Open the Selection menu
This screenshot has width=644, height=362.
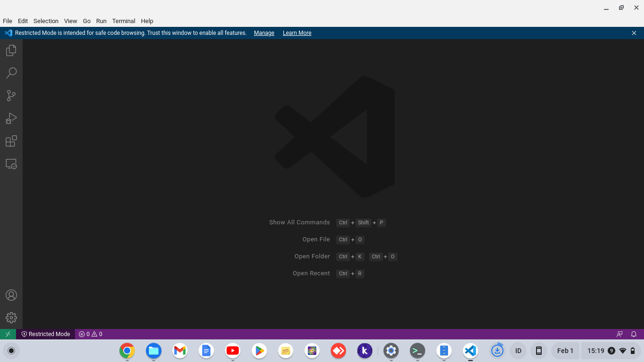pyautogui.click(x=46, y=21)
